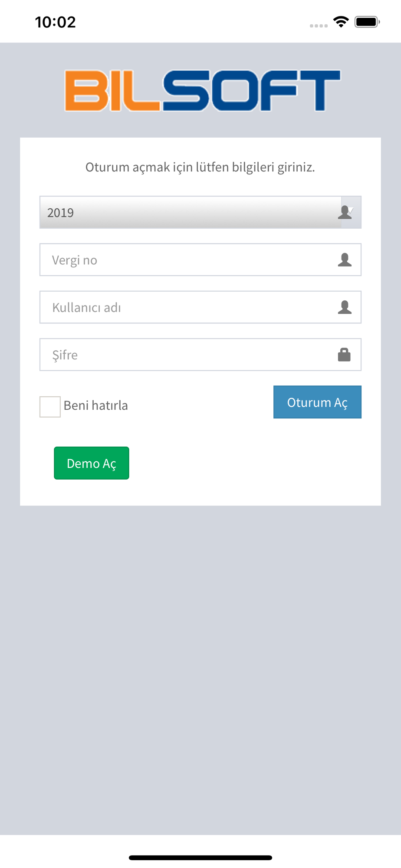Click the Bilsoft logo
This screenshot has width=401, height=868.
(x=202, y=90)
